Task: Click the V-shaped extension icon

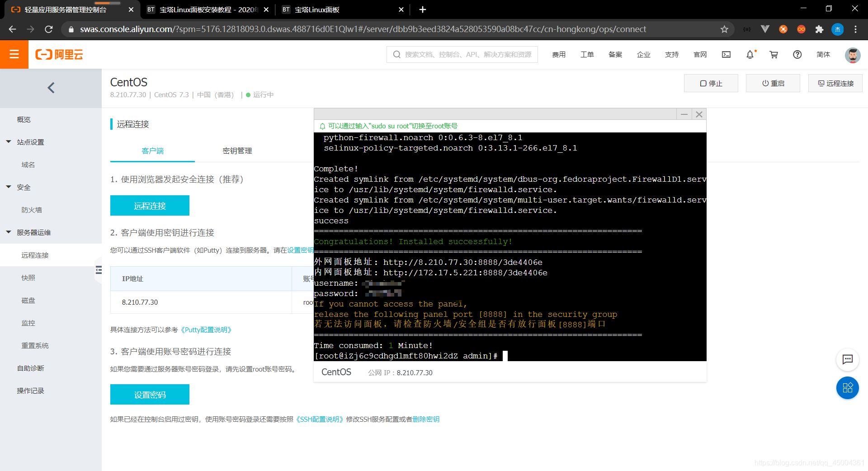Action: [765, 29]
